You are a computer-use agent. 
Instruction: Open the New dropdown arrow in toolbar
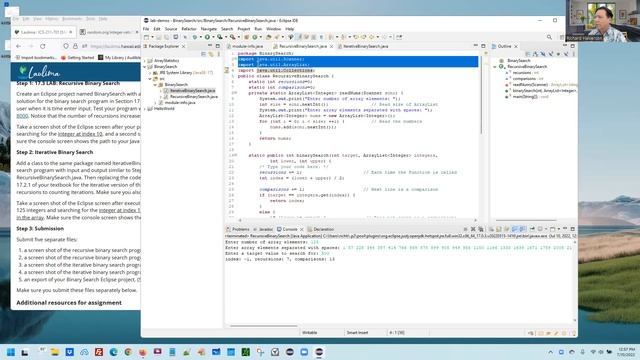(152, 37)
